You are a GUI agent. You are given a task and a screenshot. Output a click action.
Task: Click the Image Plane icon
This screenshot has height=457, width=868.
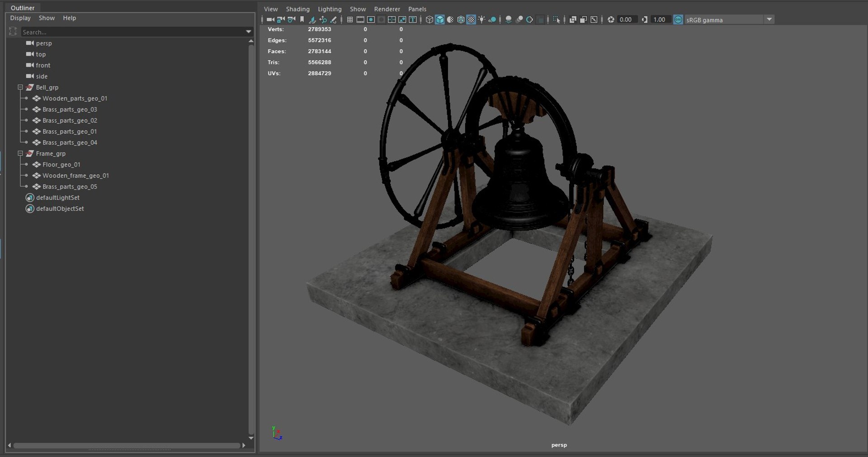point(312,19)
